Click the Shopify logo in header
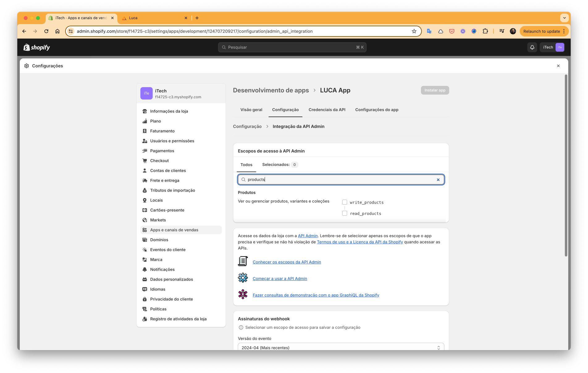Viewport: 588px width, 373px height. coord(37,47)
